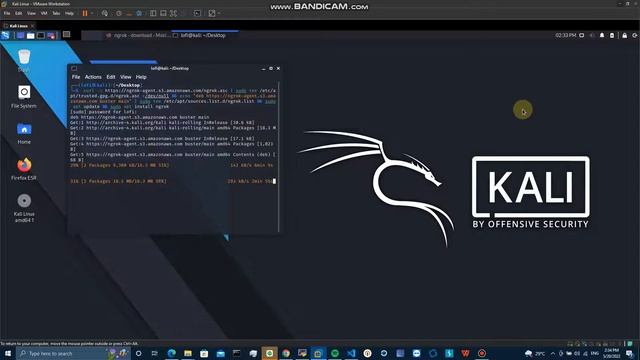Select the Kali Linux VM tab

[x=18, y=26]
